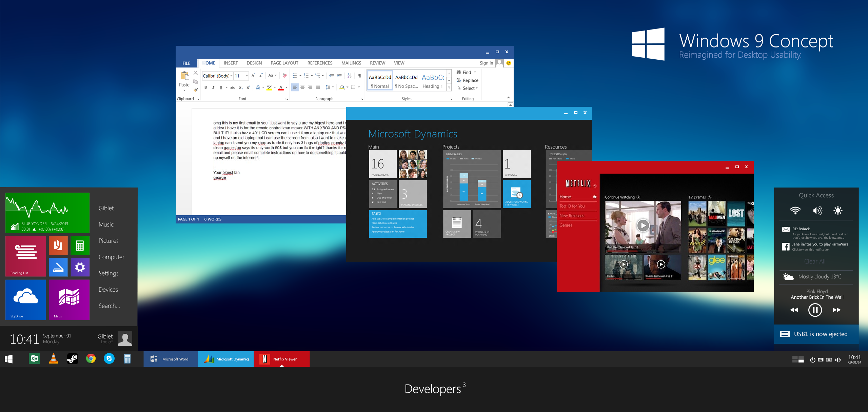Expand the Calibri font name dropdown
This screenshot has height=412, width=868.
[x=231, y=76]
